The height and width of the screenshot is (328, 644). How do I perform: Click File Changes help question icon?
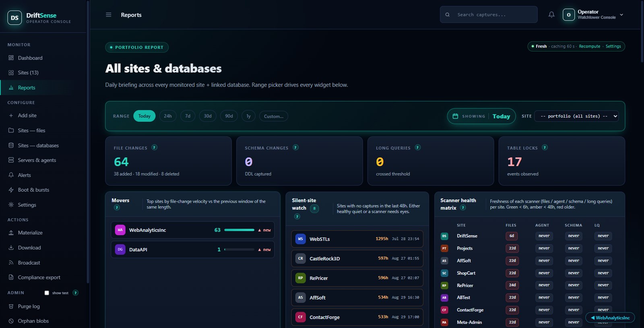pyautogui.click(x=154, y=147)
